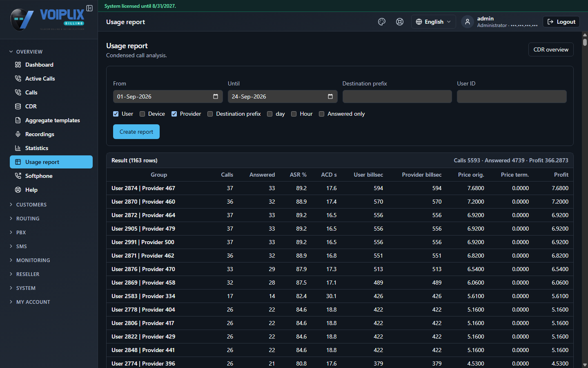The width and height of the screenshot is (588, 368).
Task: Focus the User ID input field
Action: [x=512, y=96]
